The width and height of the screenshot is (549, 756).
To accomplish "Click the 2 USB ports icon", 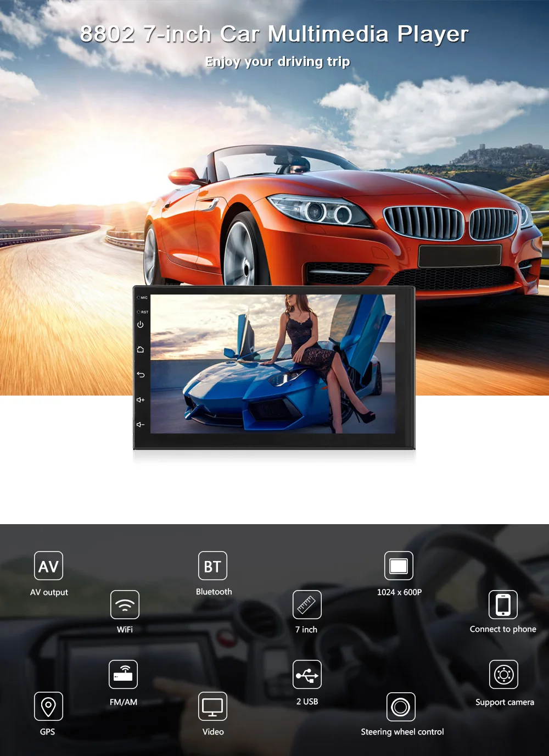I will point(307,675).
